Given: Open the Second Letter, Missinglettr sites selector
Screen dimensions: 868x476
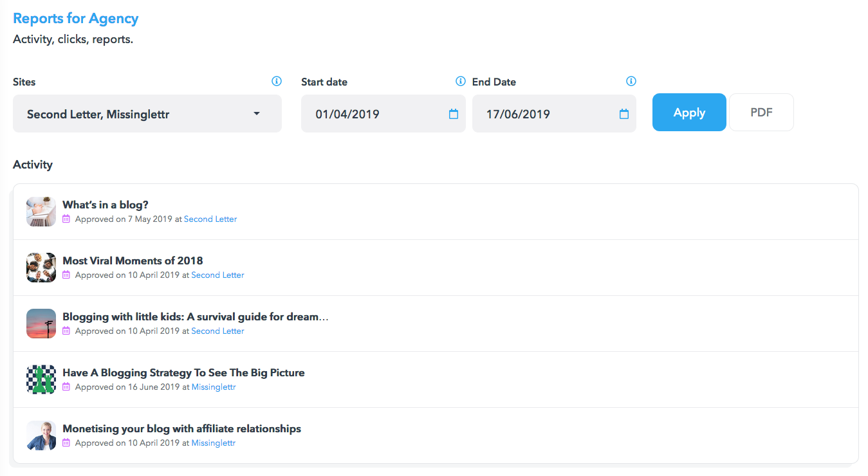Looking at the screenshot, I should pos(147,114).
